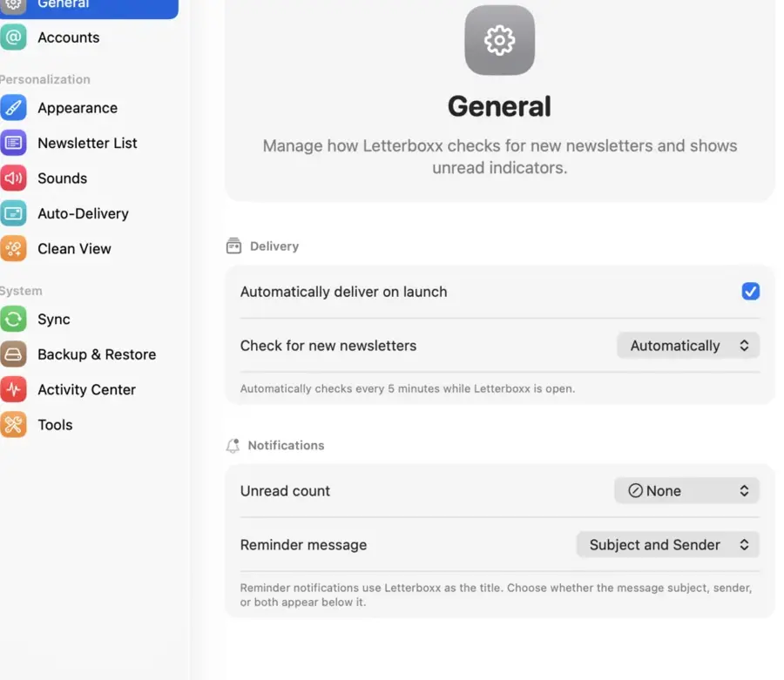
Task: Click the large General gear icon
Action: click(x=499, y=40)
